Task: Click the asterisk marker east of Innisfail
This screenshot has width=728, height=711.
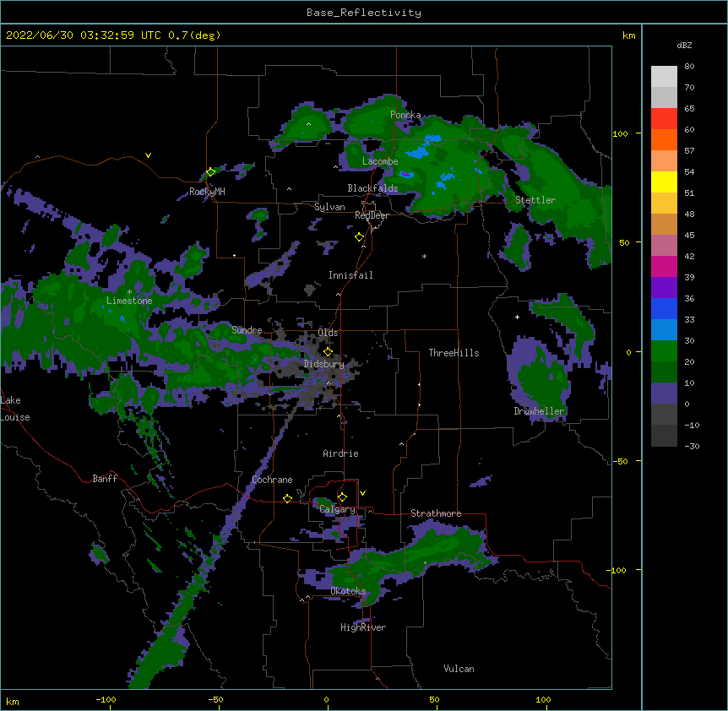Action: 424,257
